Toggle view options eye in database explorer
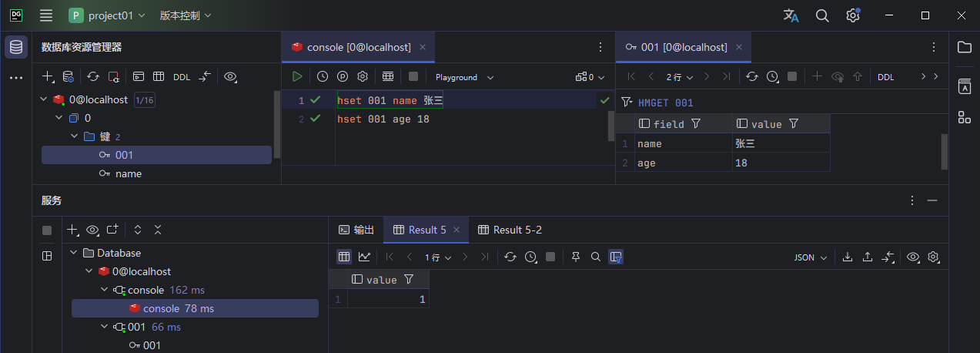This screenshot has width=980, height=353. [229, 77]
